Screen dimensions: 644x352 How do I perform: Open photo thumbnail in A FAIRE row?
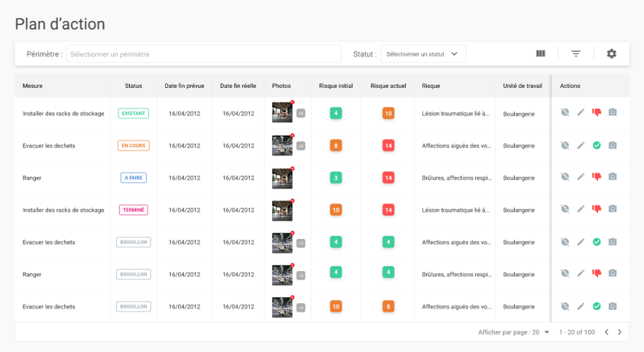[282, 178]
